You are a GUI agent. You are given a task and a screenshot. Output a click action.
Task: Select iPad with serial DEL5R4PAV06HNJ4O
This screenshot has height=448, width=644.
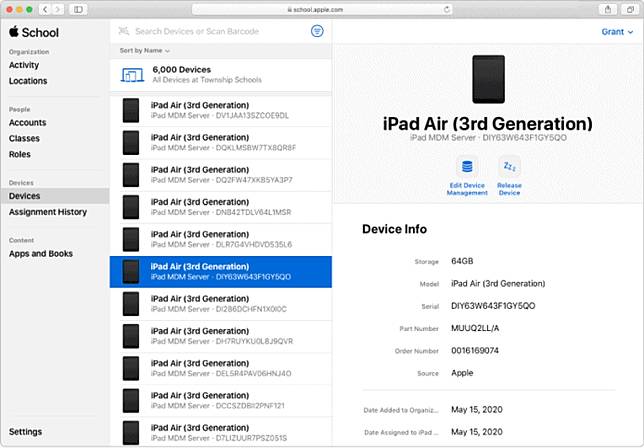221,368
